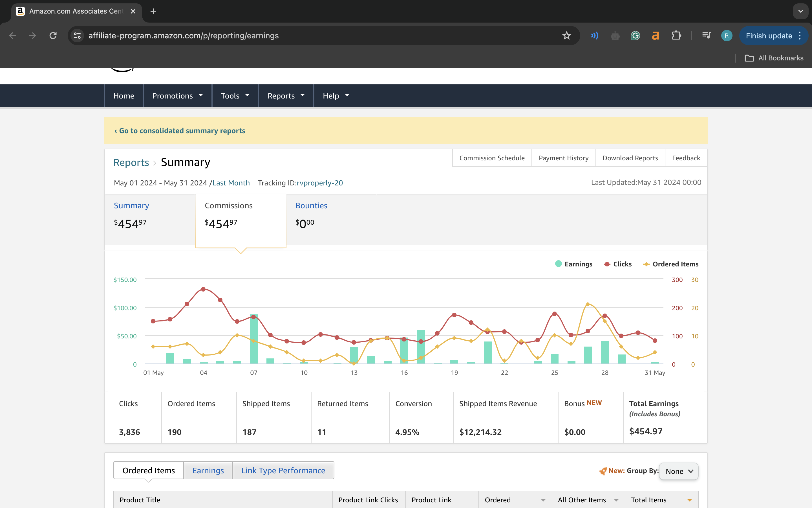Click the Returned Items value 11
The image size is (812, 508).
(x=321, y=432)
